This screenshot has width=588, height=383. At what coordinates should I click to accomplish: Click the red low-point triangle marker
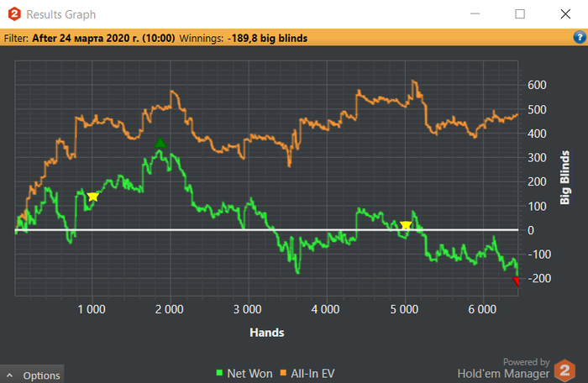pyautogui.click(x=516, y=281)
